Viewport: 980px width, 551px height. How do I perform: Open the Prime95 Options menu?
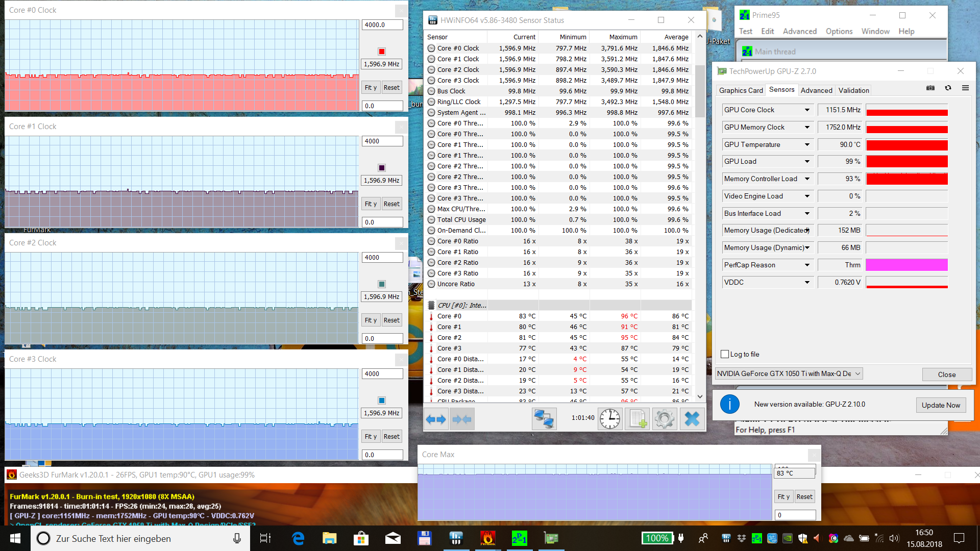coord(839,31)
